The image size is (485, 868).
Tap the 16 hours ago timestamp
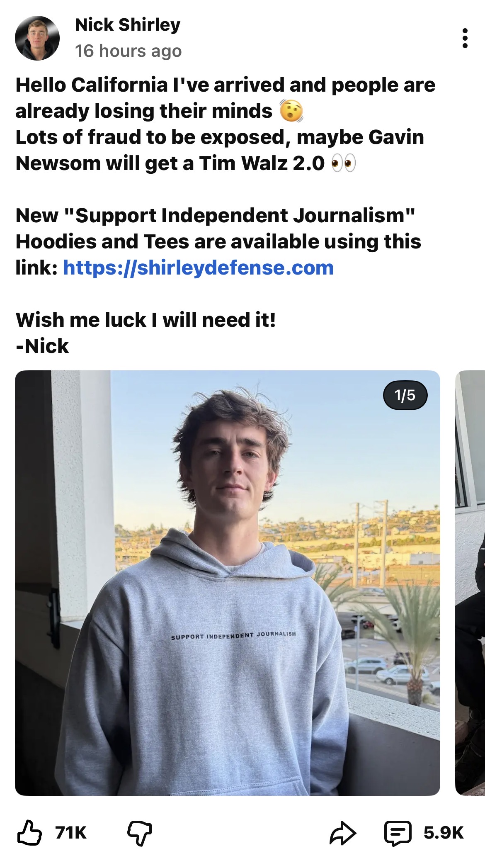129,51
